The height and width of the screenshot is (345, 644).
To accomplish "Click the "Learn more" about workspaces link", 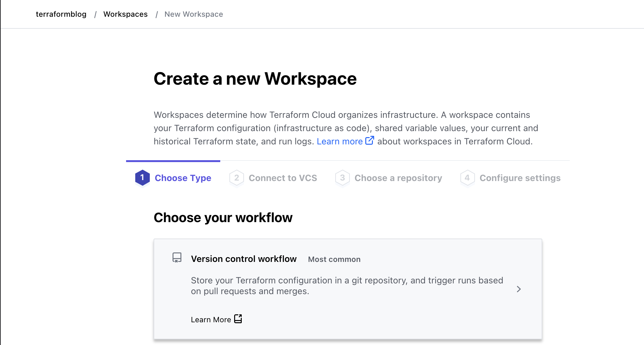I will 339,141.
